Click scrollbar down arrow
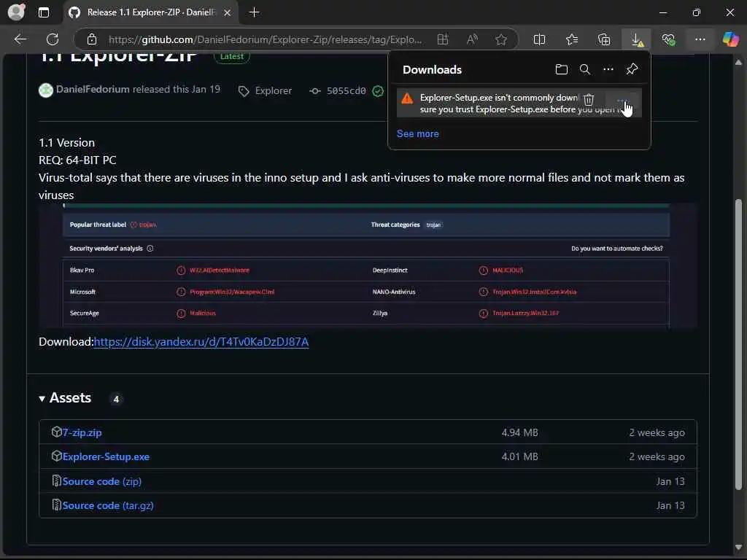Screen dimensions: 747x560 click(738, 547)
